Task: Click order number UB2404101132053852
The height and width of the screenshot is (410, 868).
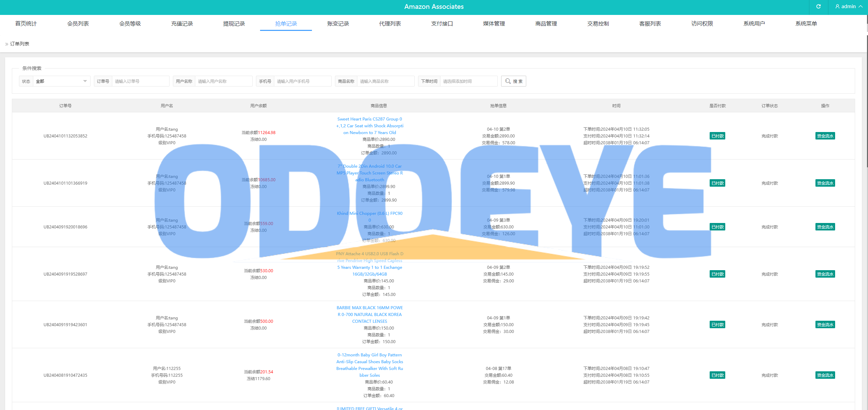Action: tap(65, 136)
